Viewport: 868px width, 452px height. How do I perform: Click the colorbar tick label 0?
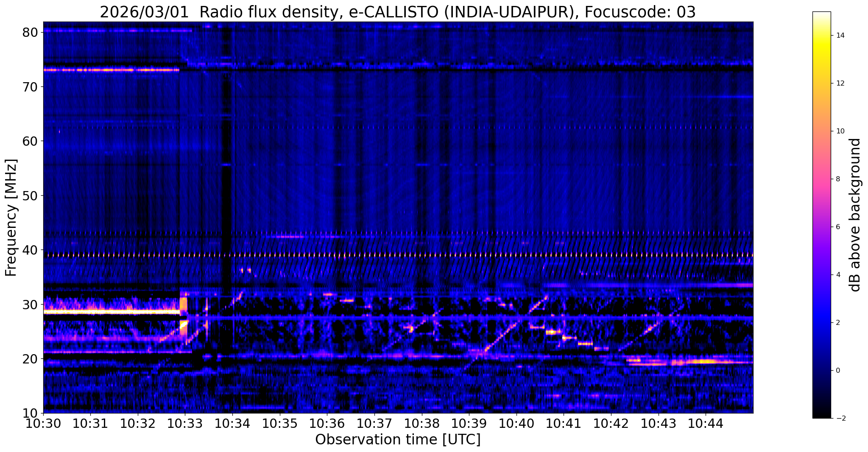pos(837,371)
